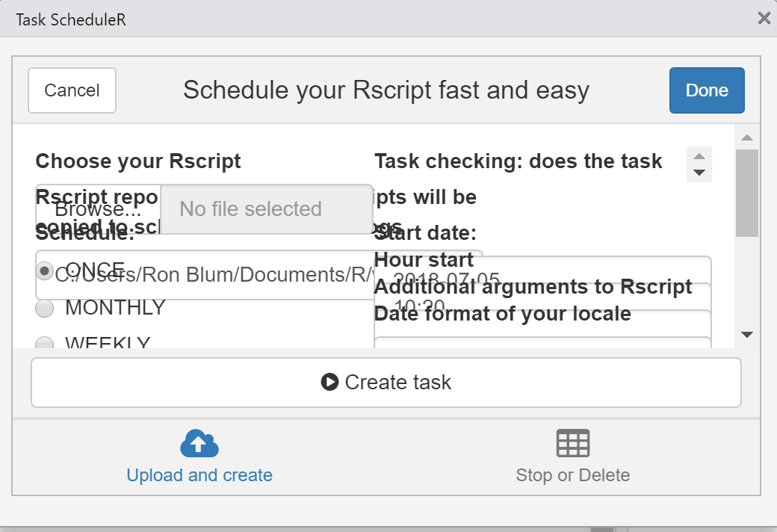The width and height of the screenshot is (777, 532).
Task: Click the Rscript repository path field
Action: click(x=205, y=275)
